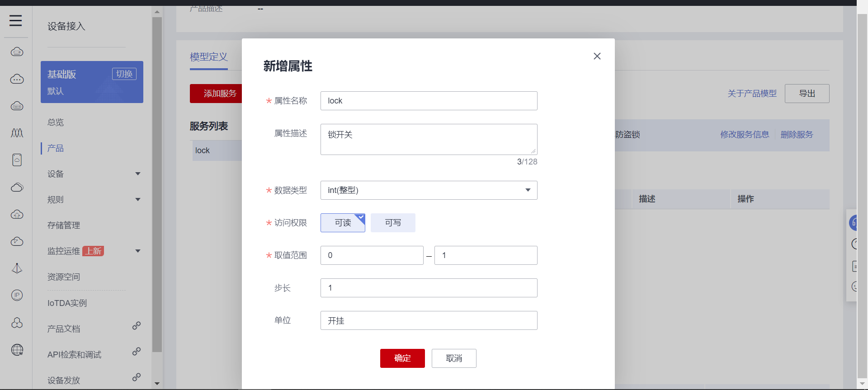Open the API检索和调试 sidebar entry
Screen dimensions: 868x390
[74, 355]
